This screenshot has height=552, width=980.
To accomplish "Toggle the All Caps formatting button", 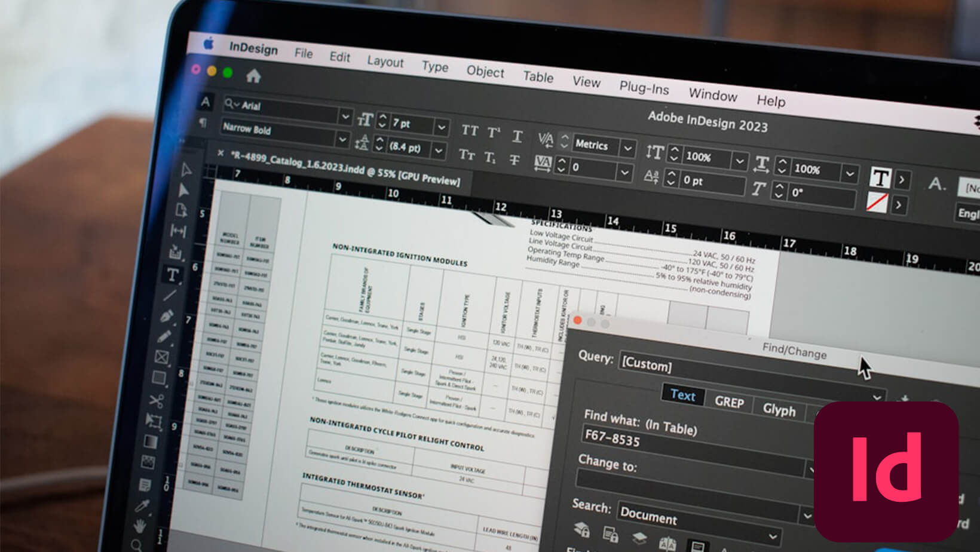I will [x=470, y=131].
